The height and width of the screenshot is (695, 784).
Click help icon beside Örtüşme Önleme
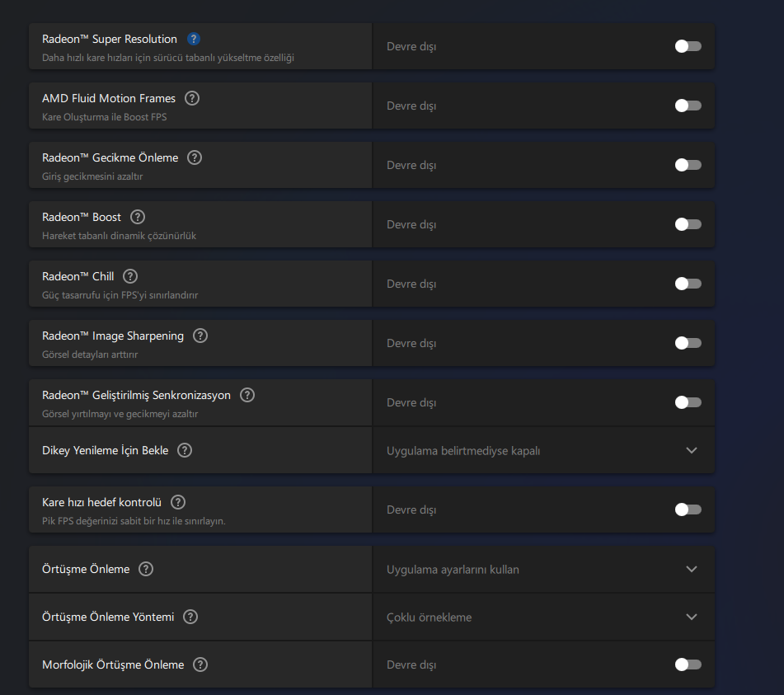146,569
